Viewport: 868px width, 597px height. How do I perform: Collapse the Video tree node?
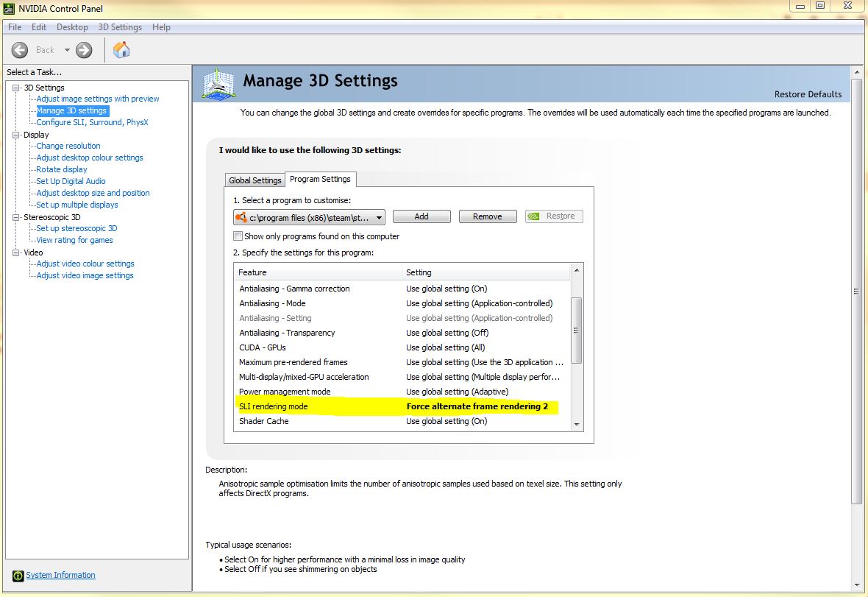pos(16,252)
